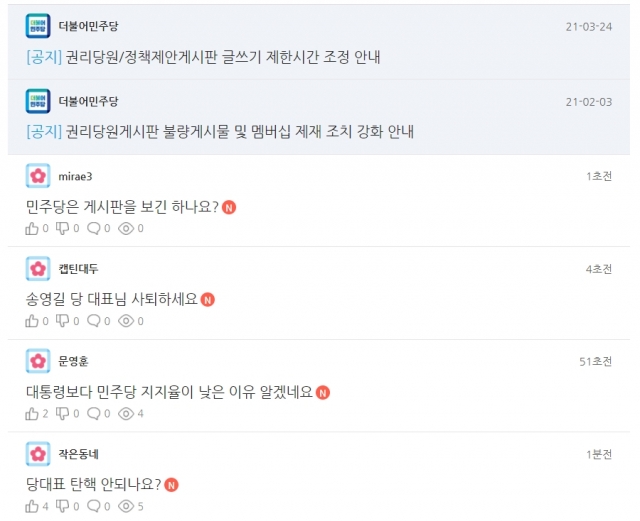This screenshot has width=640, height=521.
Task: Open the notice about 글쓰기 제한시간 조정 안내
Action: pyautogui.click(x=203, y=57)
